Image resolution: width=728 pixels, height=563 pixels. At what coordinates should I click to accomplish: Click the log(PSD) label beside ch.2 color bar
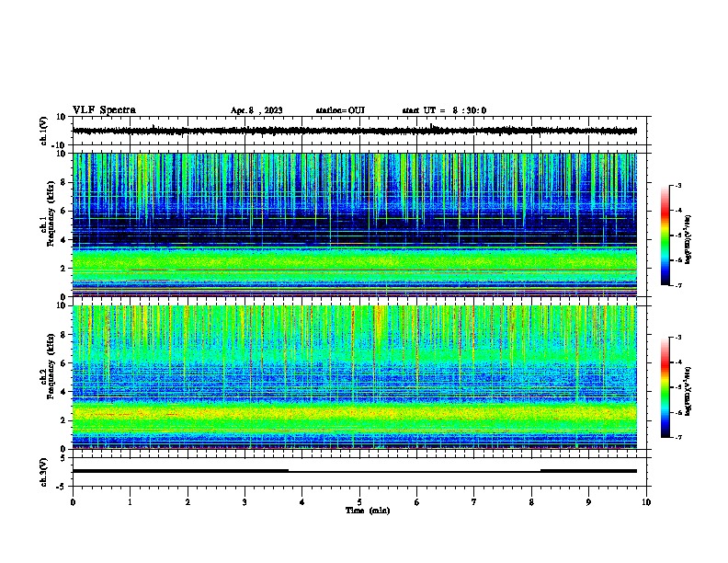point(688,391)
